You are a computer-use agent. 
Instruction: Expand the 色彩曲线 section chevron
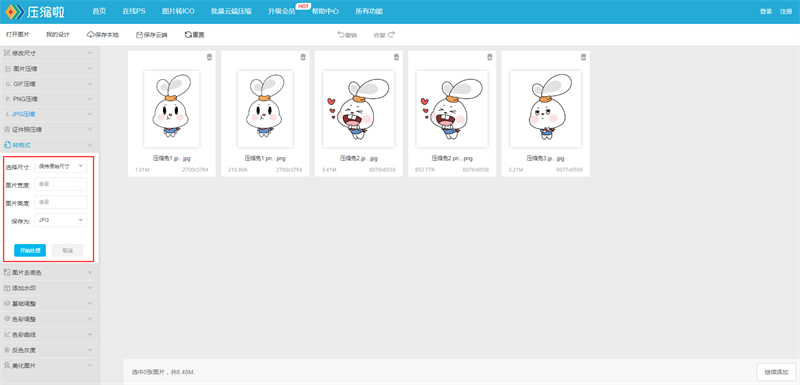90,335
